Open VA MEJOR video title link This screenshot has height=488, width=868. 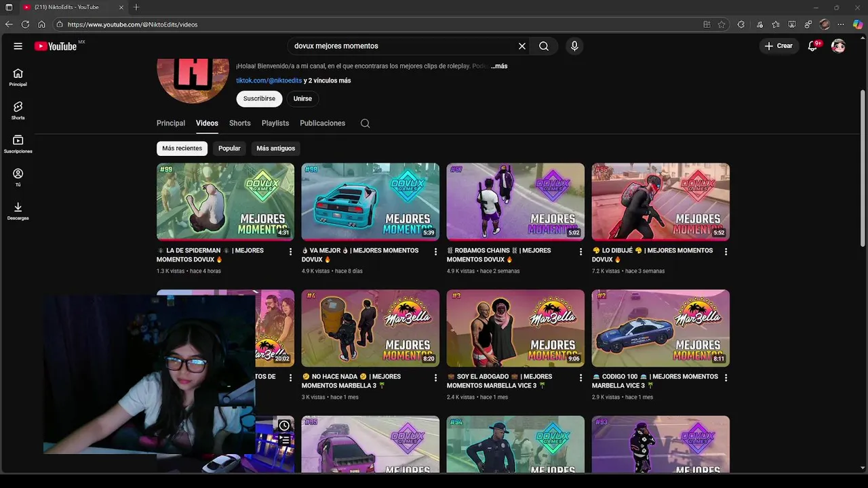click(x=360, y=255)
